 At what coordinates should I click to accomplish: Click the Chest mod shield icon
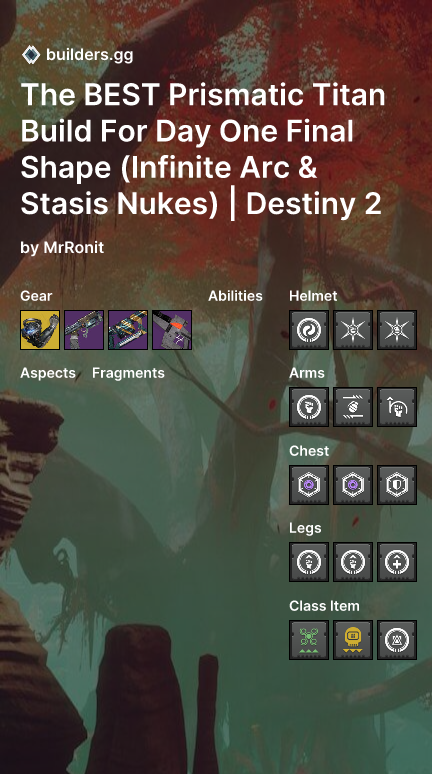coord(397,485)
